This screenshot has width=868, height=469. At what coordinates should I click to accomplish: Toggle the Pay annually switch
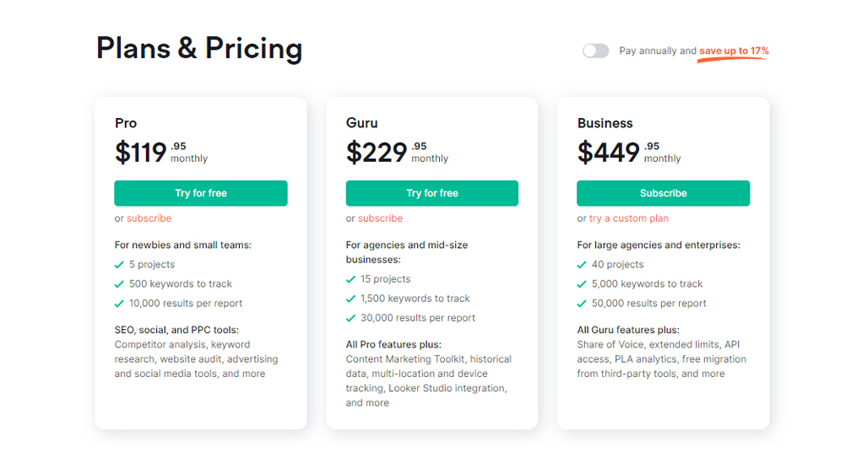tap(595, 51)
